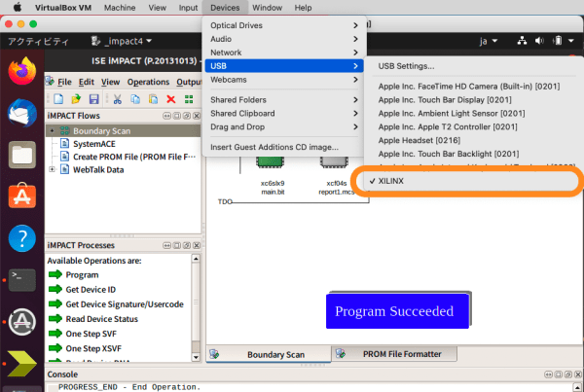Click the iMPACT application dock icon

[22, 364]
